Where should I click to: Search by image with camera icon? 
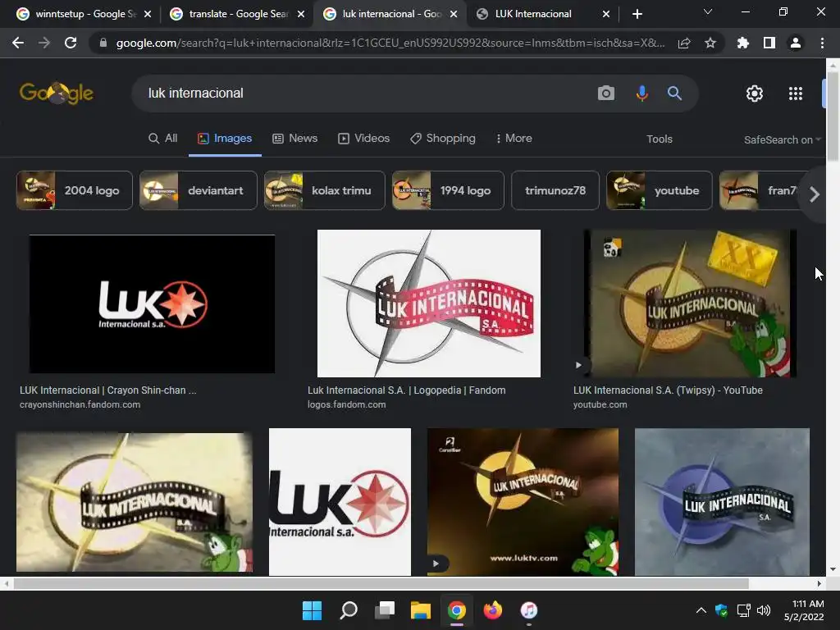(x=606, y=94)
